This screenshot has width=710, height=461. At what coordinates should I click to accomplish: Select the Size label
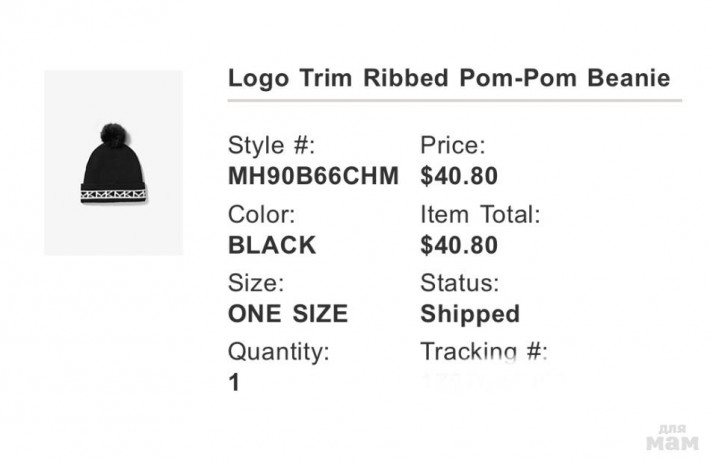point(256,283)
